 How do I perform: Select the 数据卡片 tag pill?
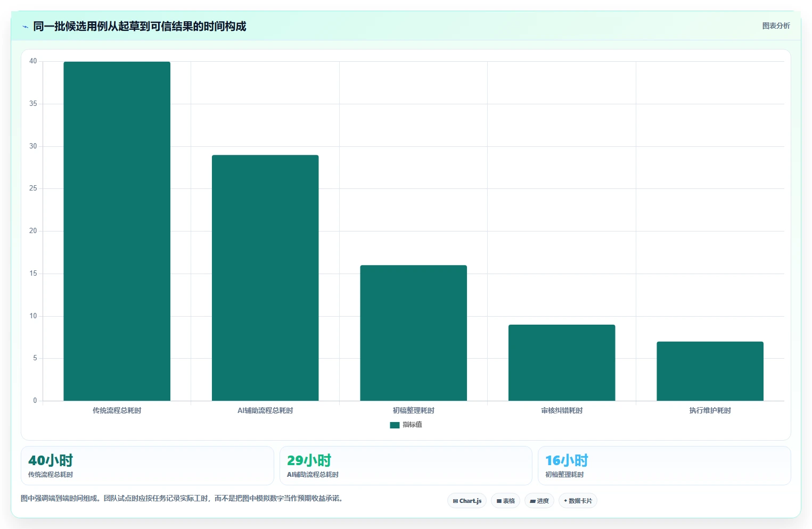point(578,501)
